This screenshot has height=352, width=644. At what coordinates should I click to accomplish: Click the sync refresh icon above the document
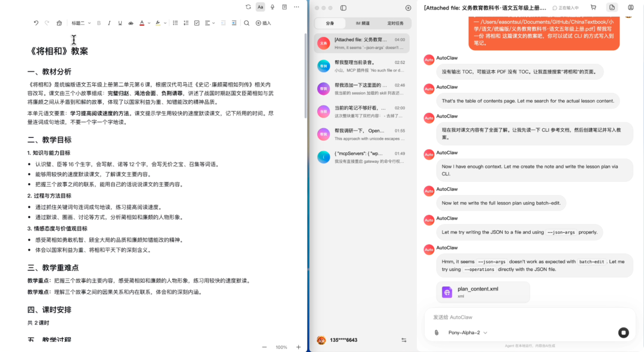(x=247, y=7)
